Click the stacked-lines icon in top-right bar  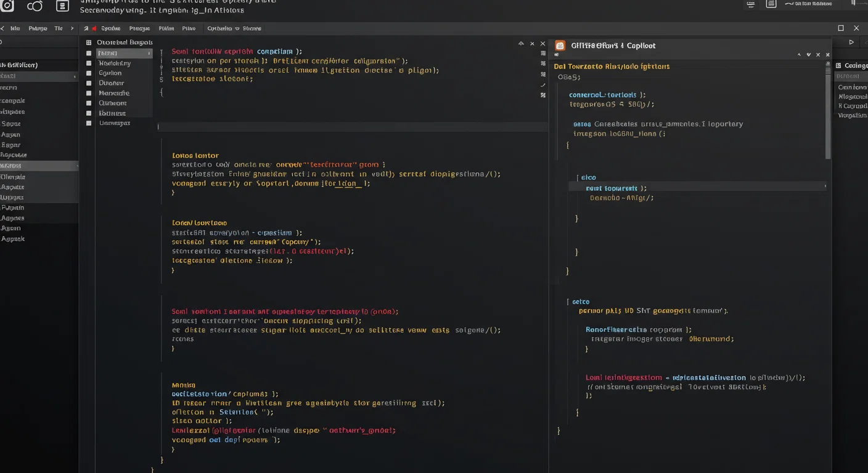click(x=750, y=4)
